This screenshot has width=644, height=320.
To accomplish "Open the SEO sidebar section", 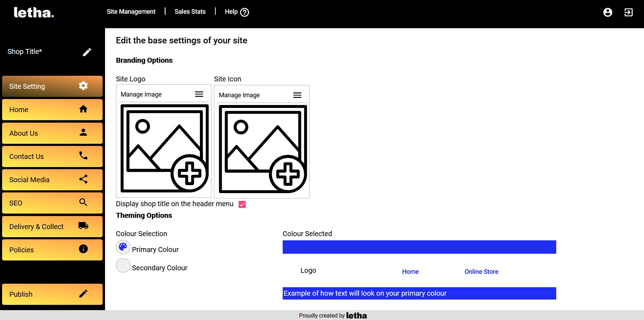I will 52,203.
